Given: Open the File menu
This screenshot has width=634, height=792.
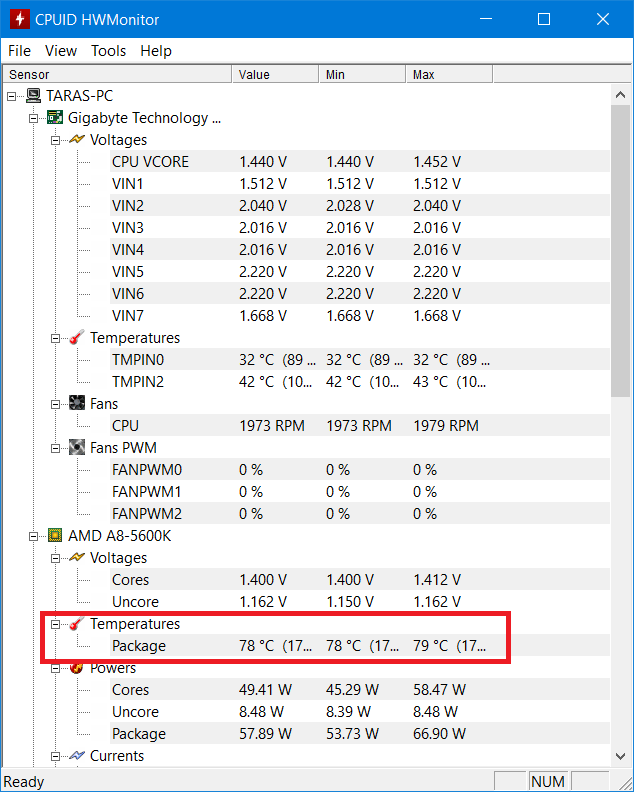Looking at the screenshot, I should tap(20, 51).
